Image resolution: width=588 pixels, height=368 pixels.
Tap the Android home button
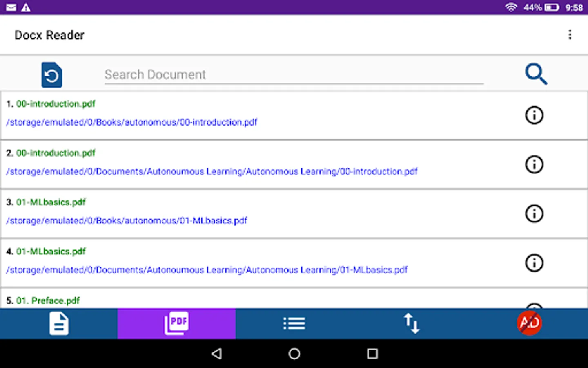pyautogui.click(x=294, y=354)
